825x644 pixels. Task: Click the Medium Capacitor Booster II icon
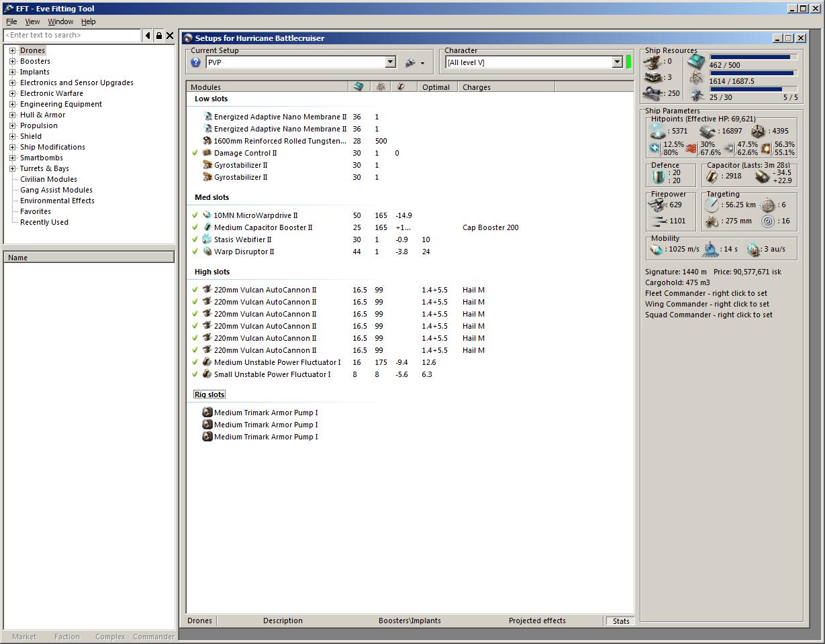click(x=207, y=227)
